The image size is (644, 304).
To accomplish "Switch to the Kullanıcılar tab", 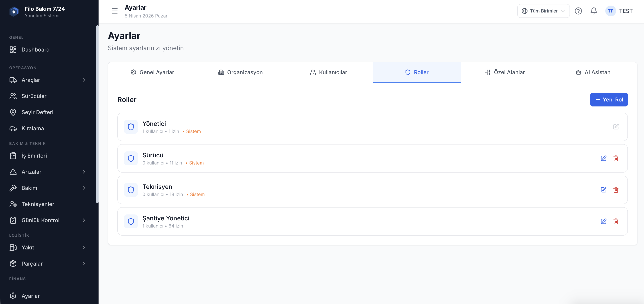I will click(x=328, y=72).
